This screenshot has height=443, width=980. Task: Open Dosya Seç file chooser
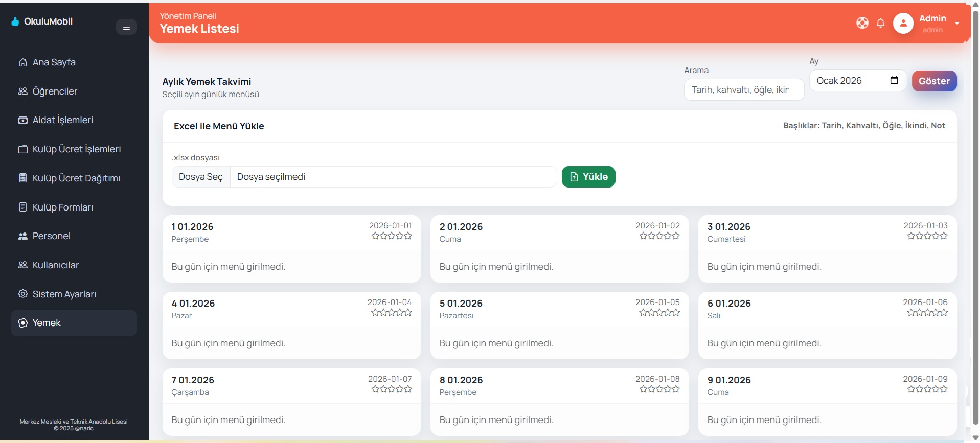tap(201, 177)
